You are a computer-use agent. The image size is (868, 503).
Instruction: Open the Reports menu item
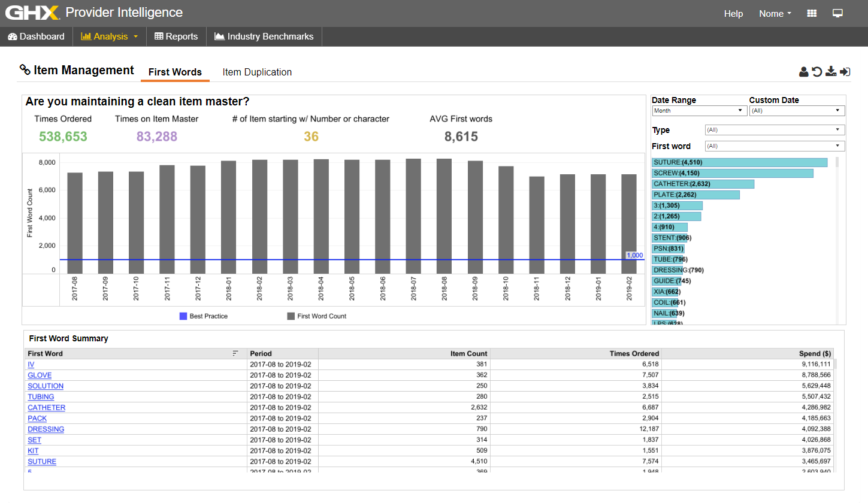click(176, 37)
